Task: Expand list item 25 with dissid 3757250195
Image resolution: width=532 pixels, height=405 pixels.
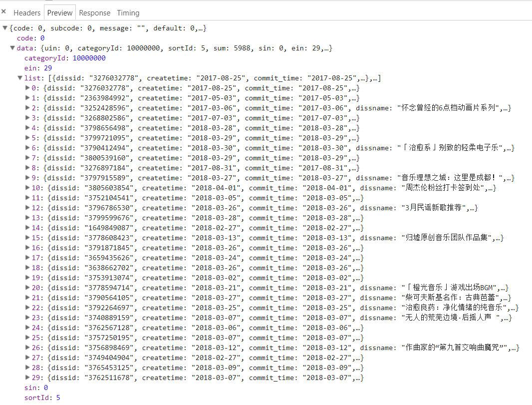Action: point(27,338)
